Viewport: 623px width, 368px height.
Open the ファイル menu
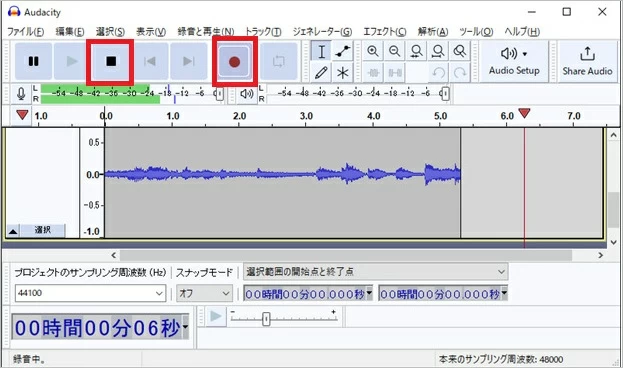[x=26, y=32]
